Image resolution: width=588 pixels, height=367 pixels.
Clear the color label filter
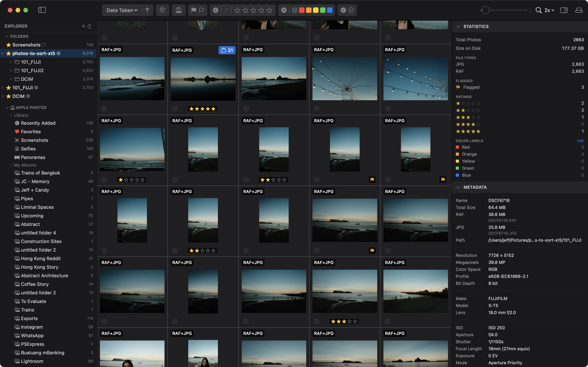click(x=284, y=10)
